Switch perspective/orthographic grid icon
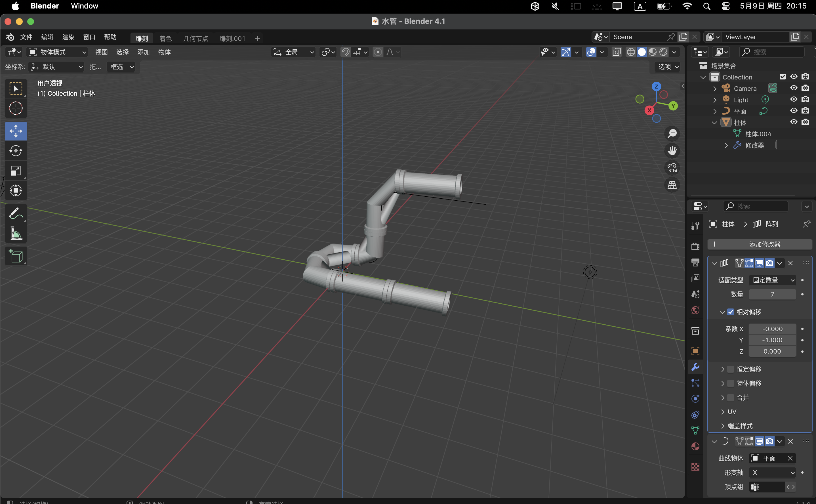Screen dimensions: 816x504 672,185
